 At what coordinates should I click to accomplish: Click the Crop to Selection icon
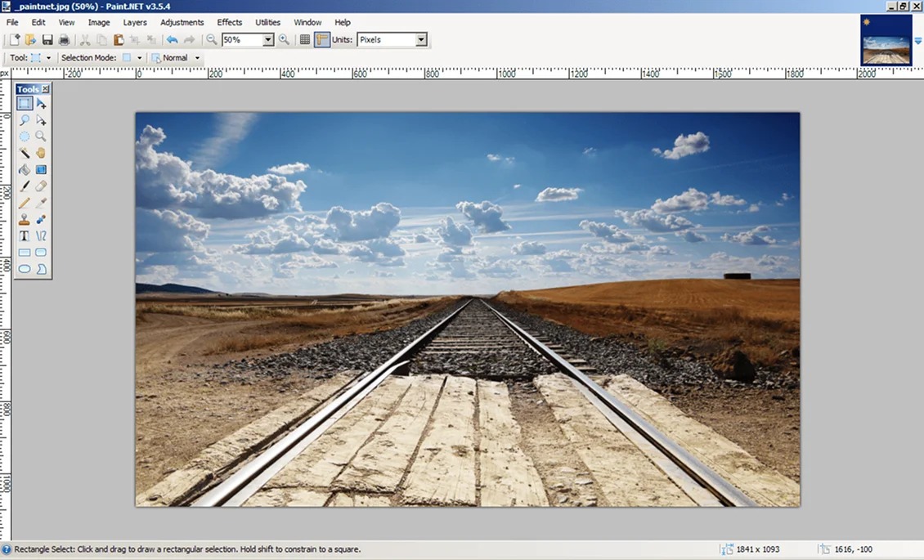[135, 39]
